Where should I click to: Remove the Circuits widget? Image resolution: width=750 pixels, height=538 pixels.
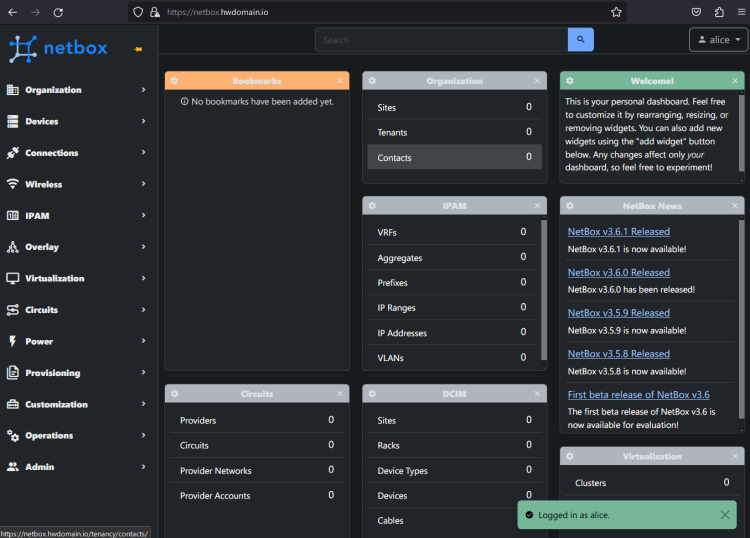click(340, 394)
